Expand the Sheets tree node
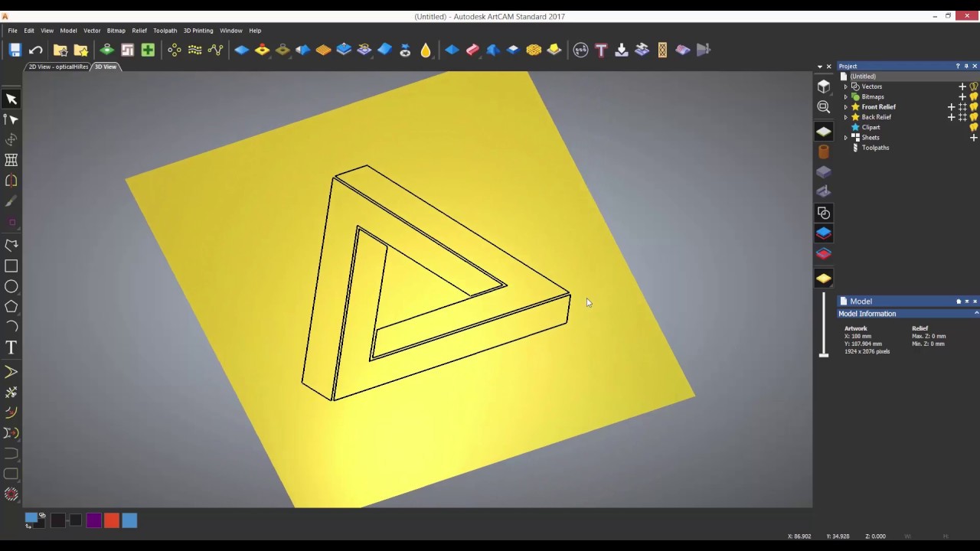Image resolution: width=980 pixels, height=551 pixels. [x=846, y=138]
